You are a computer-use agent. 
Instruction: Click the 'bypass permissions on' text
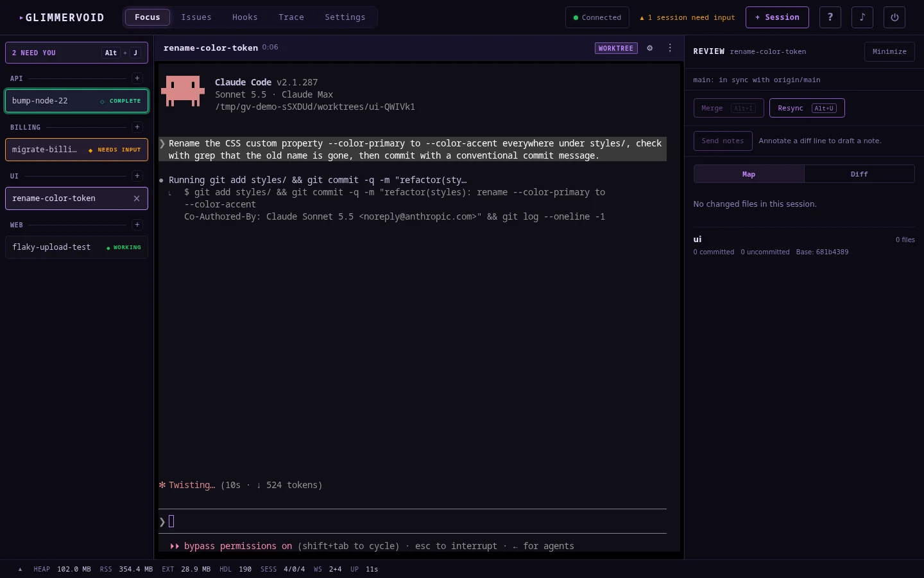238,546
